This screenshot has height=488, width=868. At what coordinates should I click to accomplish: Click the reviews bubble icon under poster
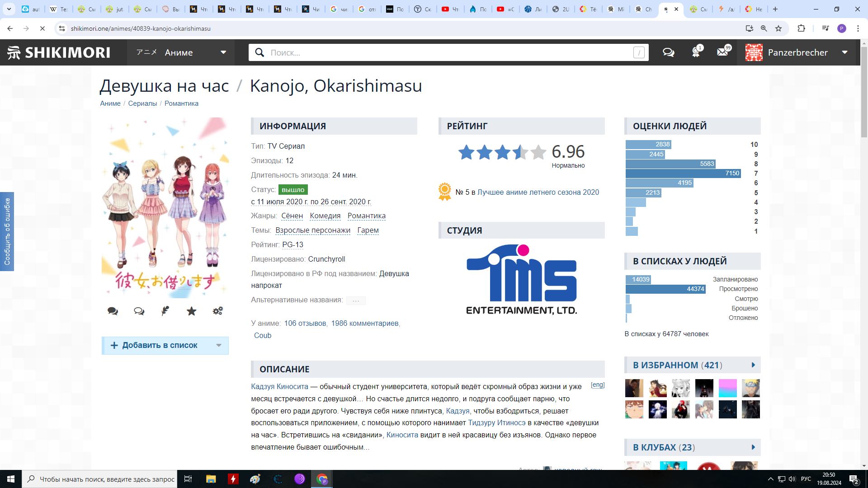click(139, 311)
